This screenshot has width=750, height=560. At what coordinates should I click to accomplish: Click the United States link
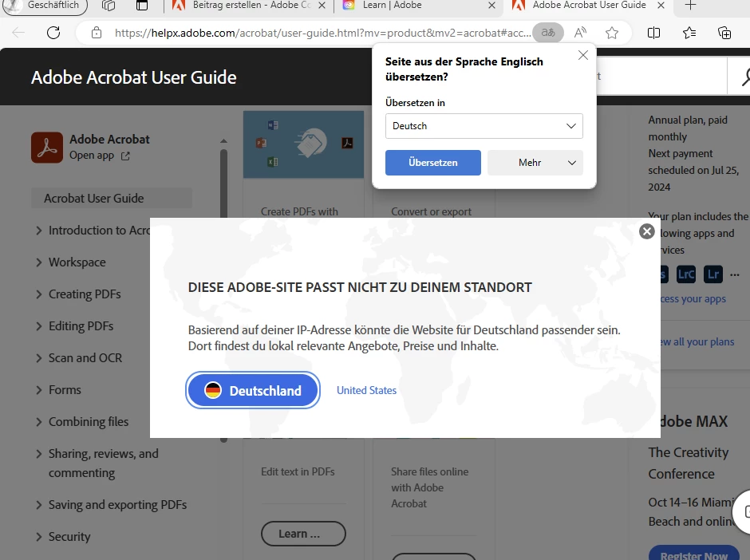coord(366,390)
